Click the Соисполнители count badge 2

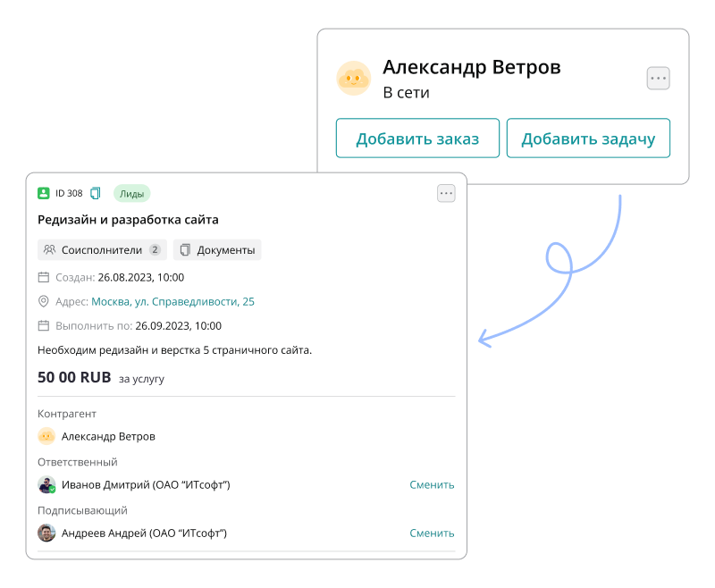(x=155, y=250)
